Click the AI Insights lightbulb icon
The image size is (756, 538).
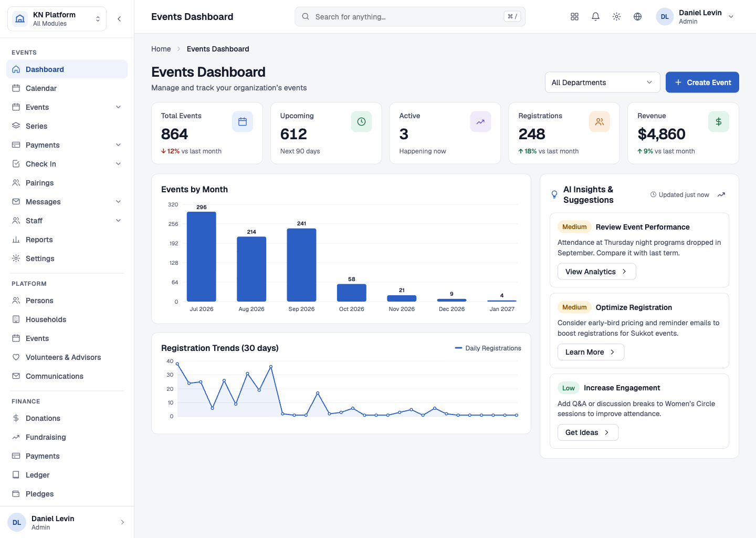pos(554,195)
